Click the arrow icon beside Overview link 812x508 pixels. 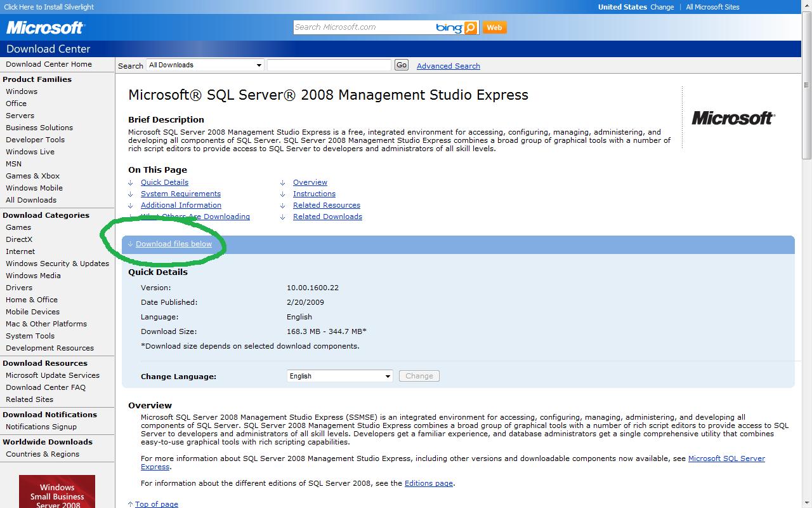(x=283, y=183)
